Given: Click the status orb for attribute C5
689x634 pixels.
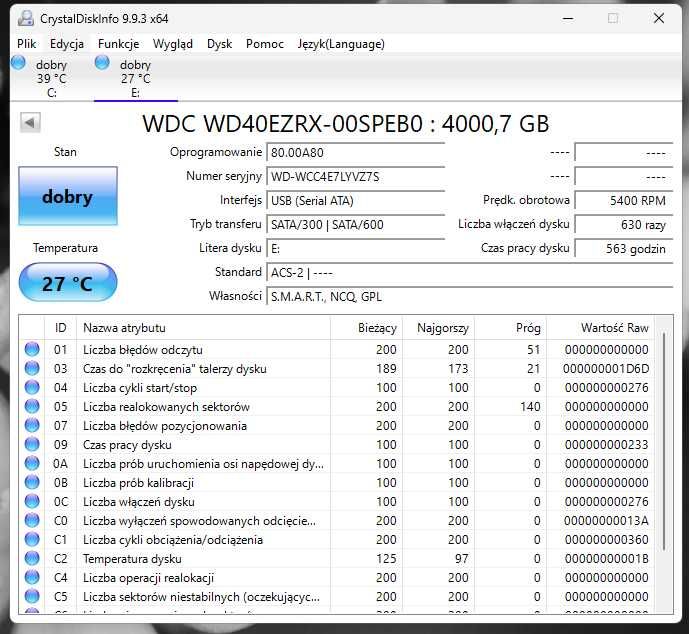Looking at the screenshot, I should click(32, 596).
